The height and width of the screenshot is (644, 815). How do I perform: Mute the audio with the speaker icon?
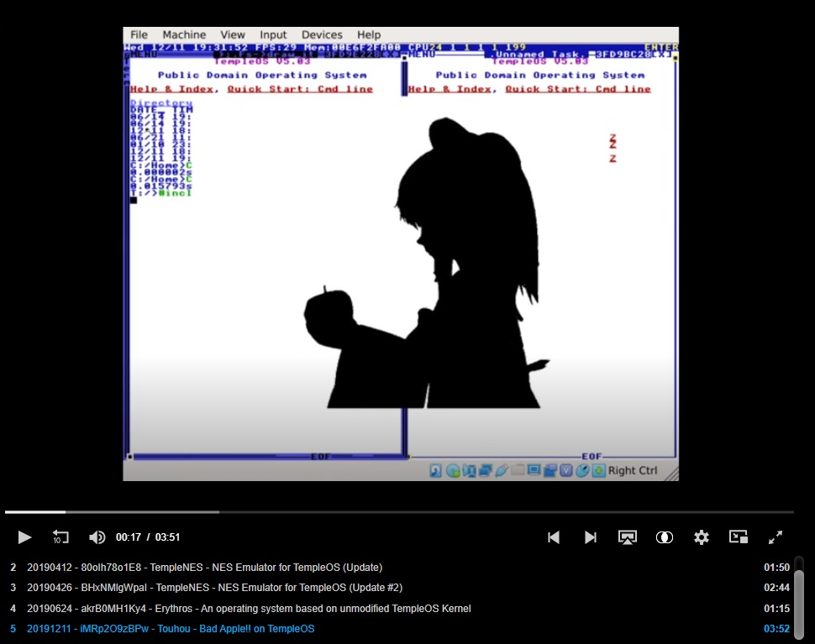pyautogui.click(x=97, y=537)
